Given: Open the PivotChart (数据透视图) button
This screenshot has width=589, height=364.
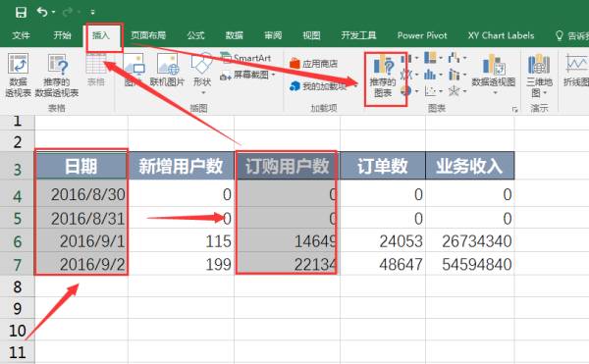Looking at the screenshot, I should [x=493, y=75].
